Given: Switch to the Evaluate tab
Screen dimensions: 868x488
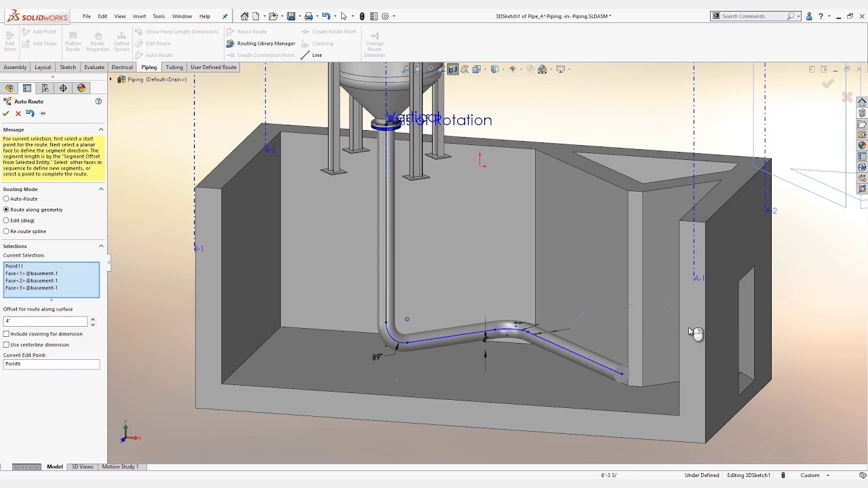Looking at the screenshot, I should (x=94, y=67).
